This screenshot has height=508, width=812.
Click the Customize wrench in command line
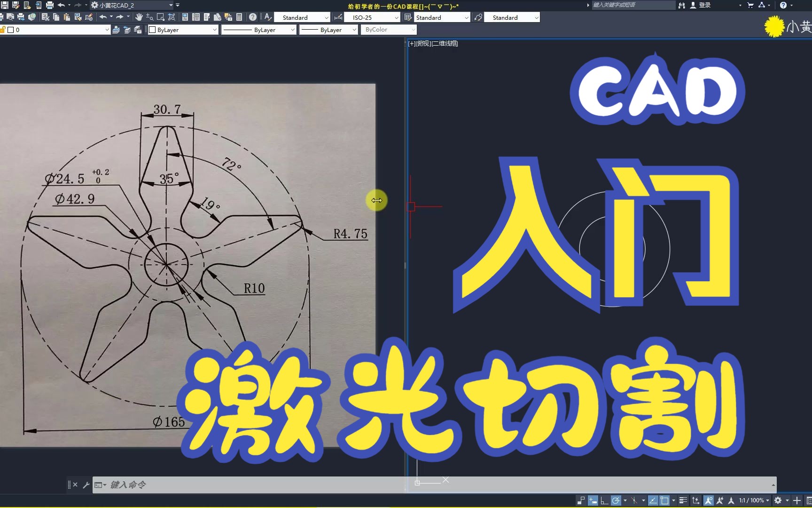tap(86, 484)
